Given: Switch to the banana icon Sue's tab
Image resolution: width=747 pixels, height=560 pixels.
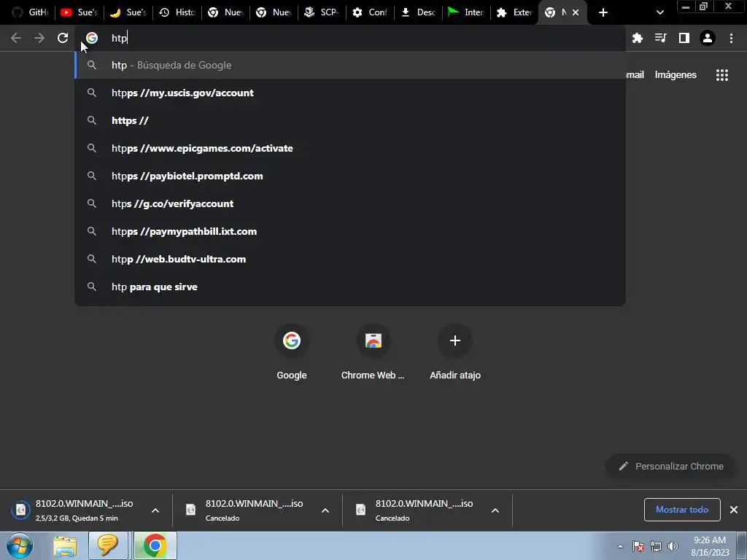Looking at the screenshot, I should tap(128, 12).
